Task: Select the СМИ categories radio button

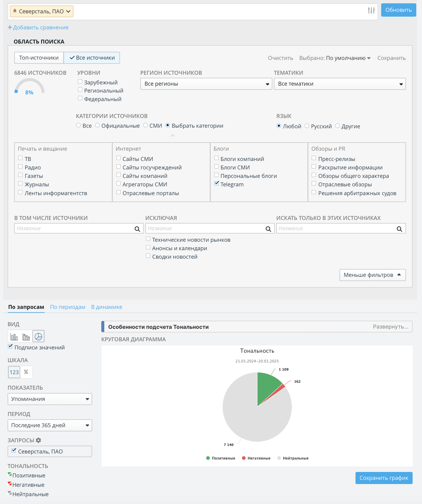Action: [x=146, y=125]
